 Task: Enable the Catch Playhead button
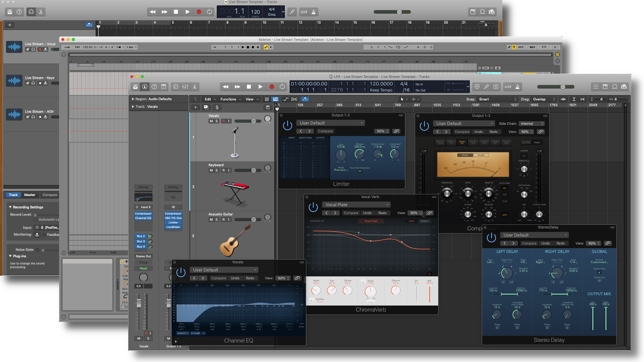pos(305,100)
